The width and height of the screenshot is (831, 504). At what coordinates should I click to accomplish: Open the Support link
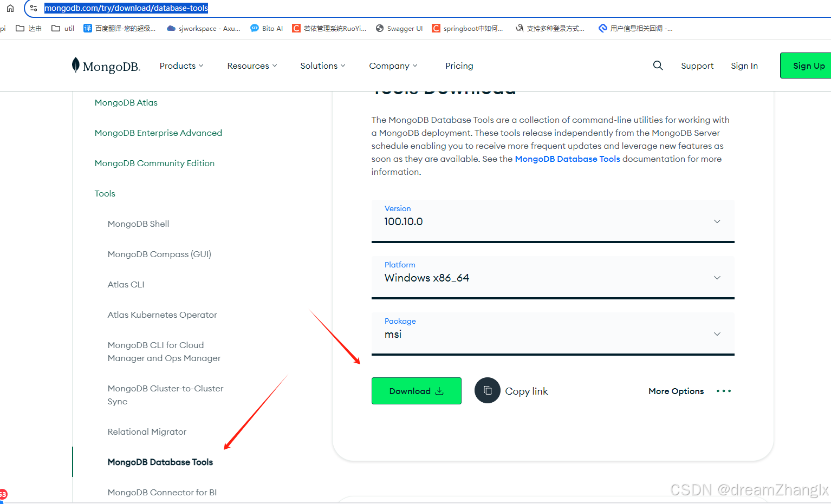pos(697,66)
